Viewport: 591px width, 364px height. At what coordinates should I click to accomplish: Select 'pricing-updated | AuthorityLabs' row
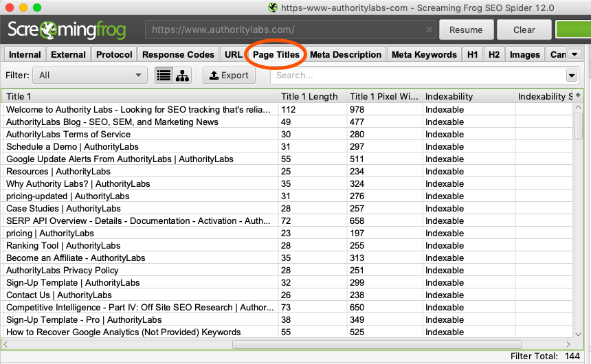pyautogui.click(x=287, y=196)
